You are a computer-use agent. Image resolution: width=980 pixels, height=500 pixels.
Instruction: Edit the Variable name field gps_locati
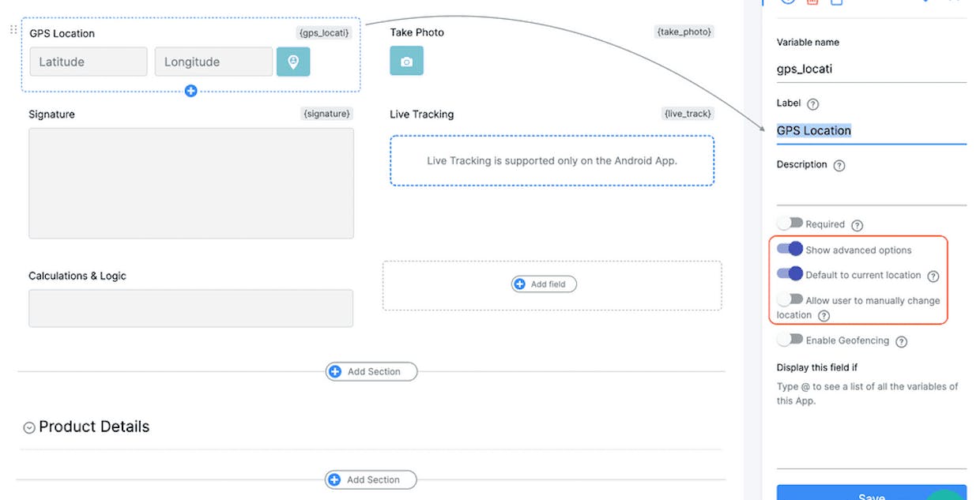pos(871,69)
